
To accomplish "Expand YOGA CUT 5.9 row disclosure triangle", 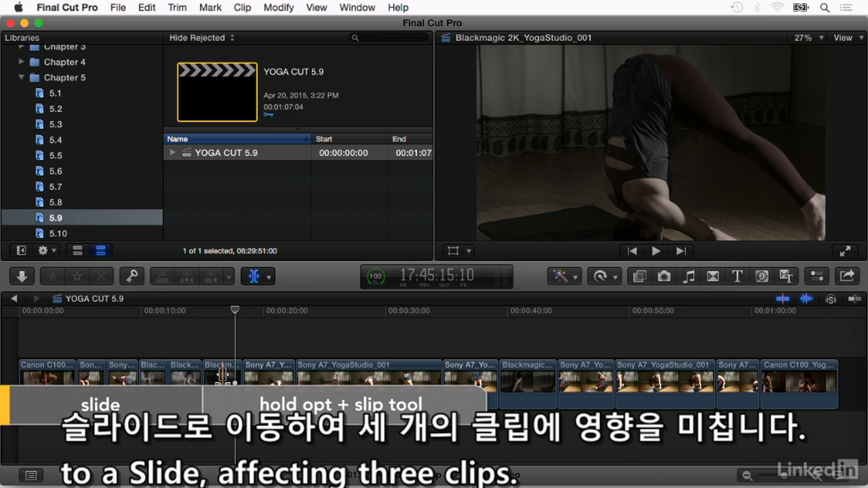I will point(173,152).
